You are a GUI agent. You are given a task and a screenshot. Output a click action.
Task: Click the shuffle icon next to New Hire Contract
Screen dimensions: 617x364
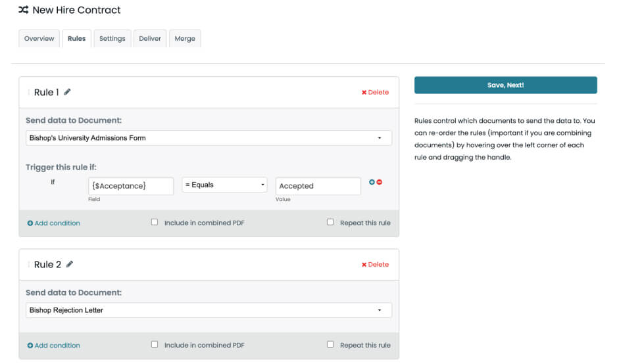tap(24, 11)
